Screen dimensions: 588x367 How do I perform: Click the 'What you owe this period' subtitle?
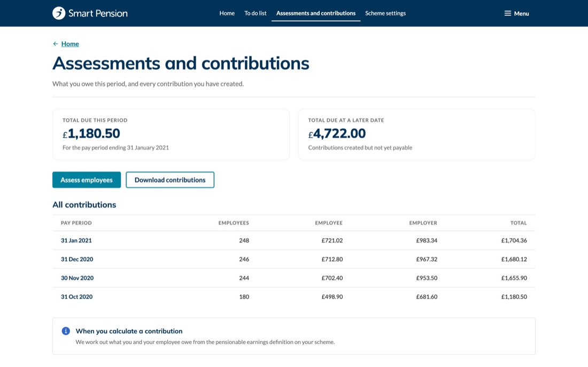148,84
